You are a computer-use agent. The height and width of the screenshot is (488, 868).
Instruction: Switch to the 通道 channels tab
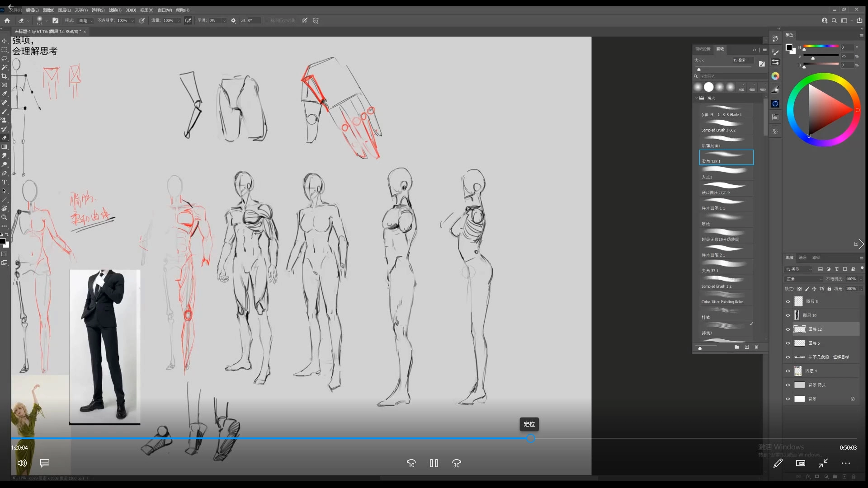pos(802,258)
